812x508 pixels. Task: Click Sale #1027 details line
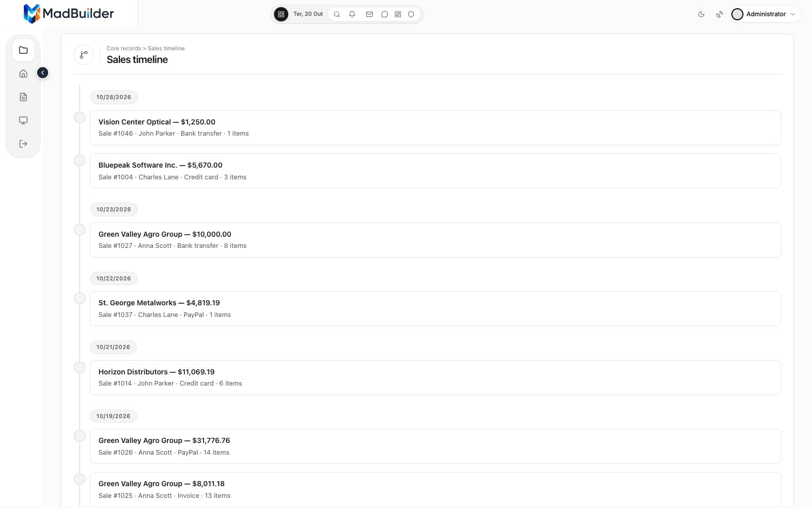173,246
